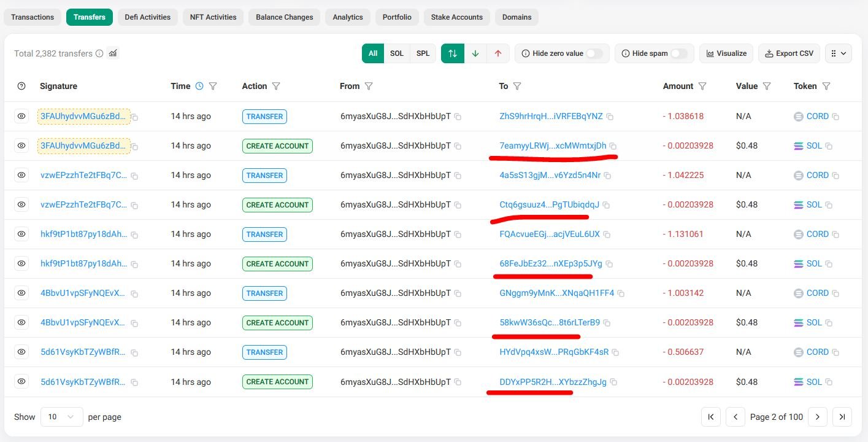
Task: Expand the column settings grid dropdown
Action: 838,53
